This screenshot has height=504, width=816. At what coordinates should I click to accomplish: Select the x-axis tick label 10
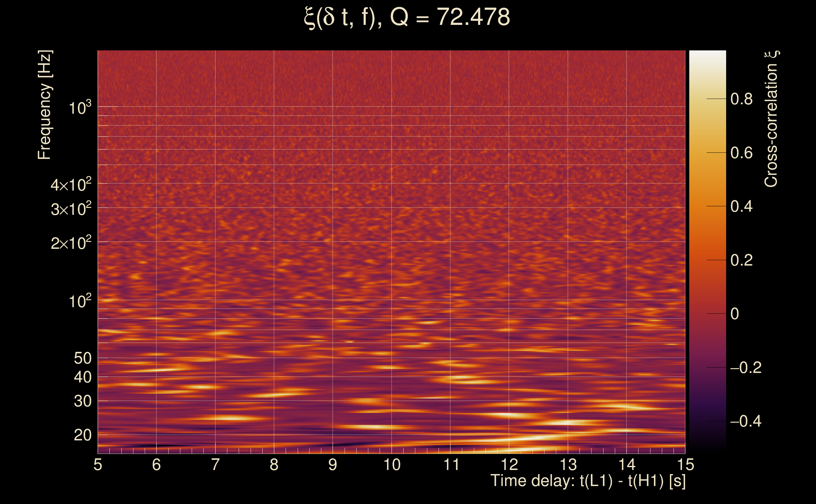click(392, 465)
